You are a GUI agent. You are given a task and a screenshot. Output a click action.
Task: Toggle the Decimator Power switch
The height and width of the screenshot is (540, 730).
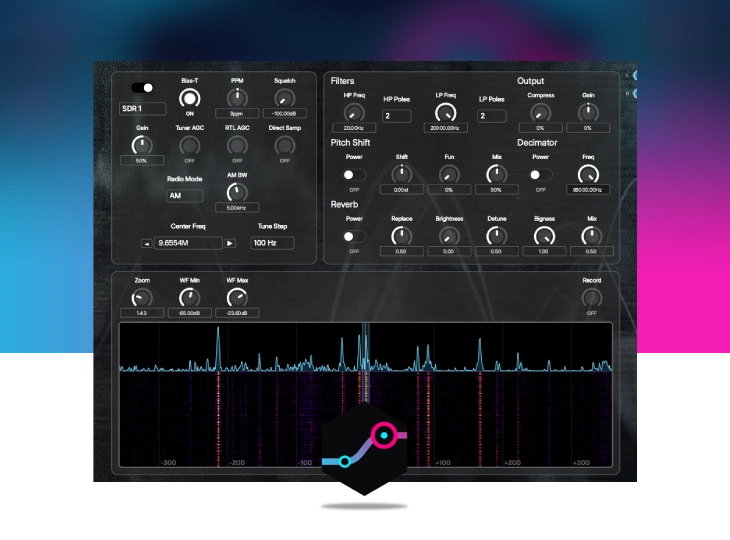[x=541, y=175]
